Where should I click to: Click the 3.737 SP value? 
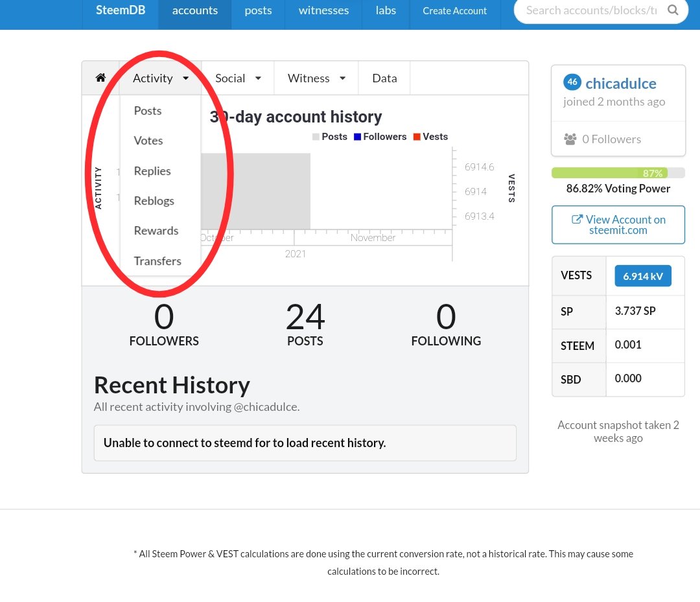635,311
